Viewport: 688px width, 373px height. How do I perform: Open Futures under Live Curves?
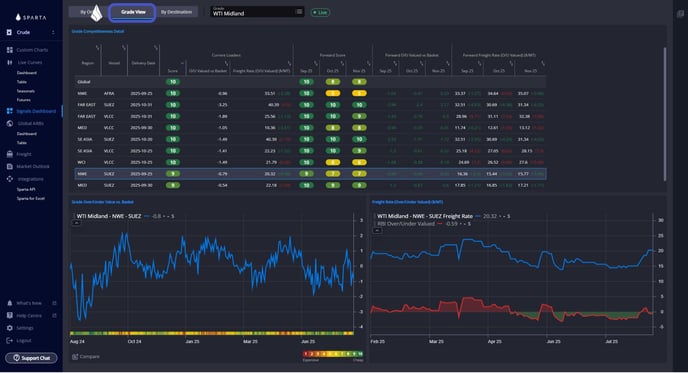click(24, 100)
